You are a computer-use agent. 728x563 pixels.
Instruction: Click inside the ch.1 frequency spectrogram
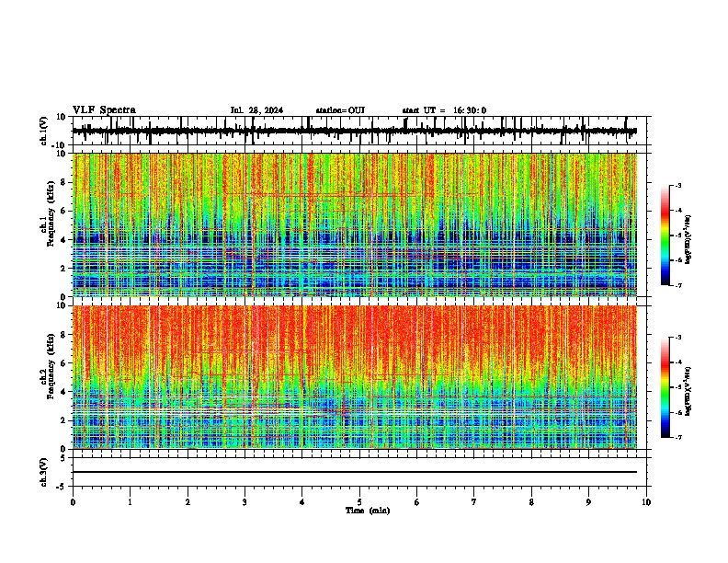click(x=355, y=224)
